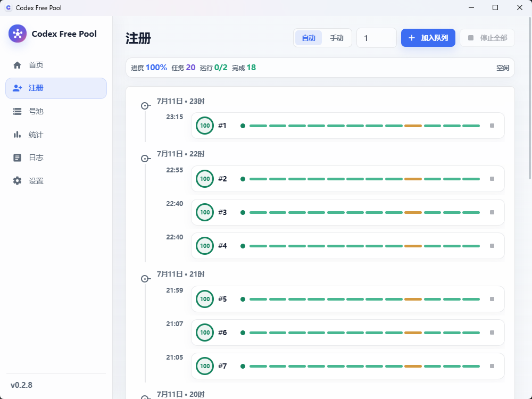The width and height of the screenshot is (532, 399).
Task: Click the 100 progress ring of task #3
Action: pos(205,212)
